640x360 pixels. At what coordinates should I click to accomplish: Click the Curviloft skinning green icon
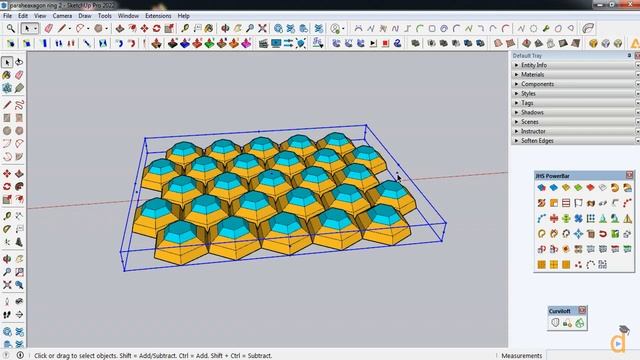point(580,323)
